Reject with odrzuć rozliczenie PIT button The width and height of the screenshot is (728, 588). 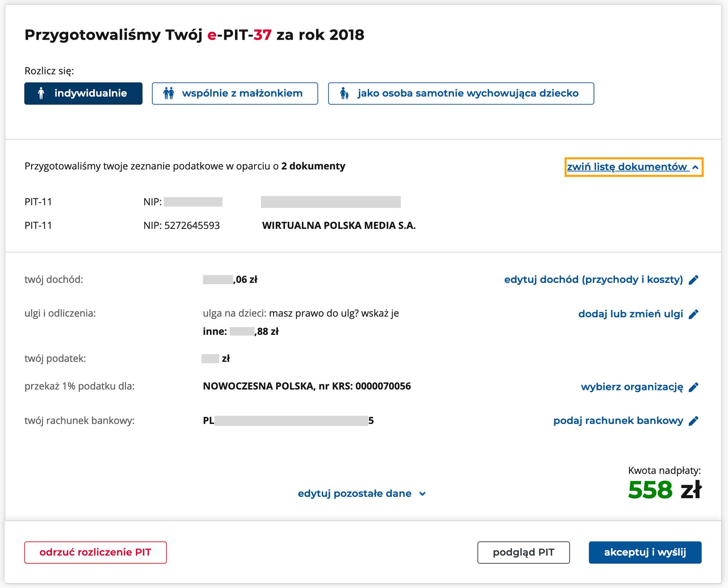95,552
